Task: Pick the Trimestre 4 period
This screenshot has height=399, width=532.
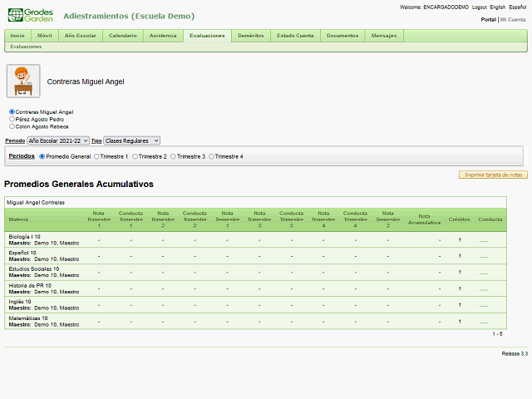Action: pyautogui.click(x=212, y=156)
